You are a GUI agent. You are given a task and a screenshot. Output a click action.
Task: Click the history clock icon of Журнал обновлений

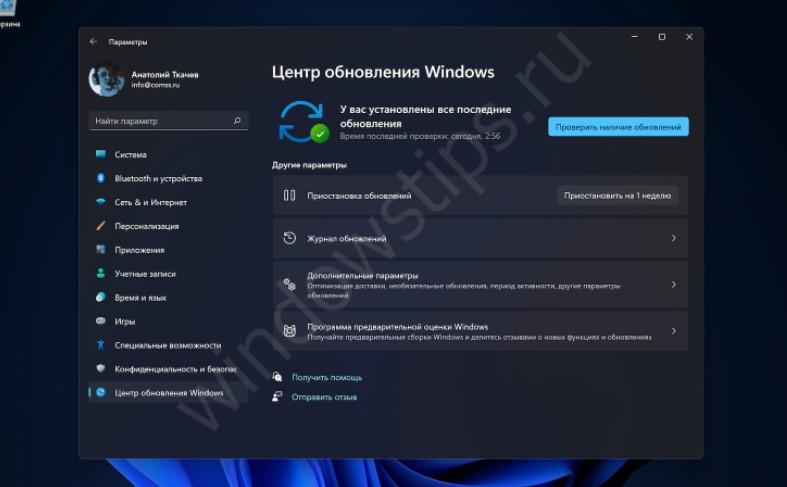(290, 238)
